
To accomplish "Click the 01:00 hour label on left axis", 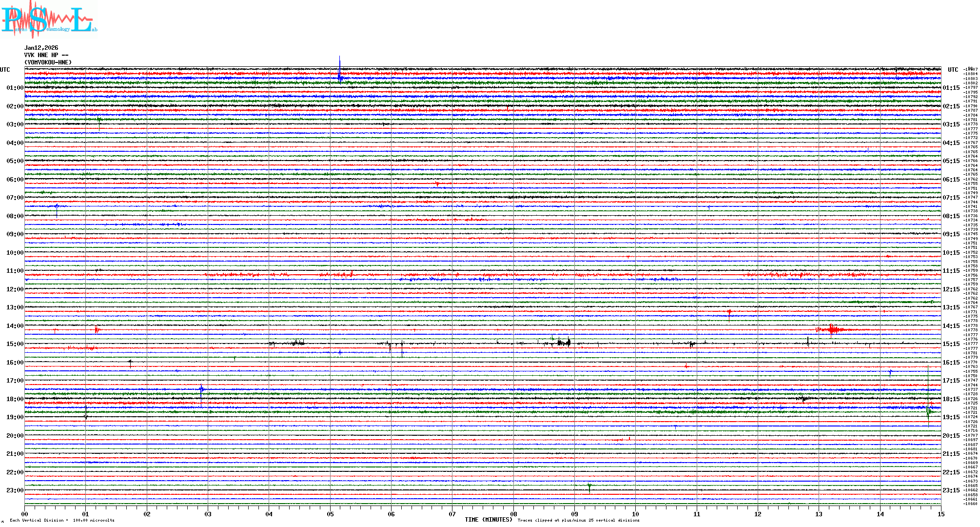I will tap(15, 88).
